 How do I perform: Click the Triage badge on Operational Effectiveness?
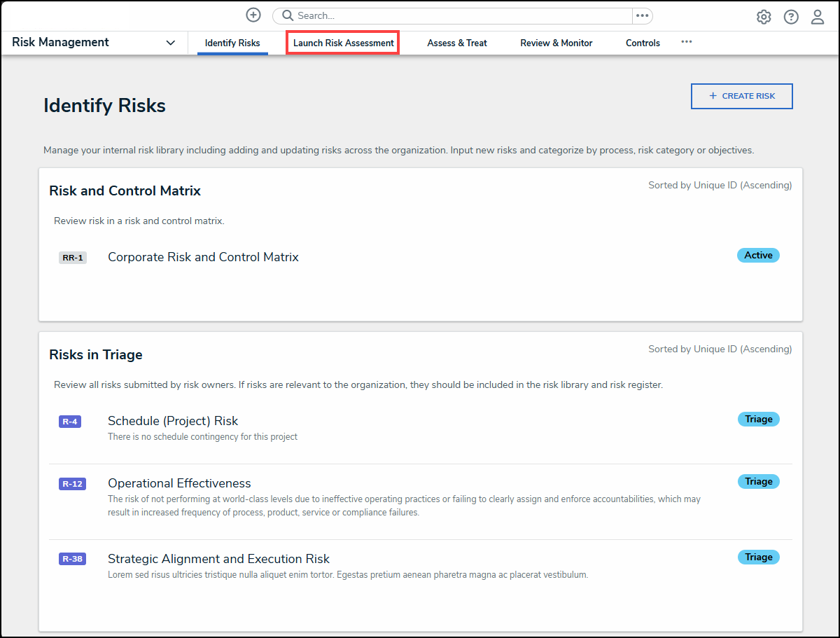click(758, 481)
